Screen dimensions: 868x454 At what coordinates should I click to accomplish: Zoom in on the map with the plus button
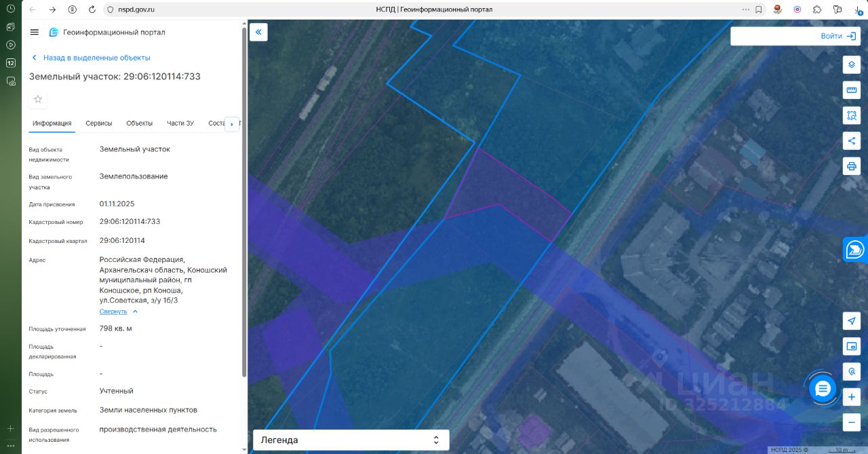tap(852, 397)
